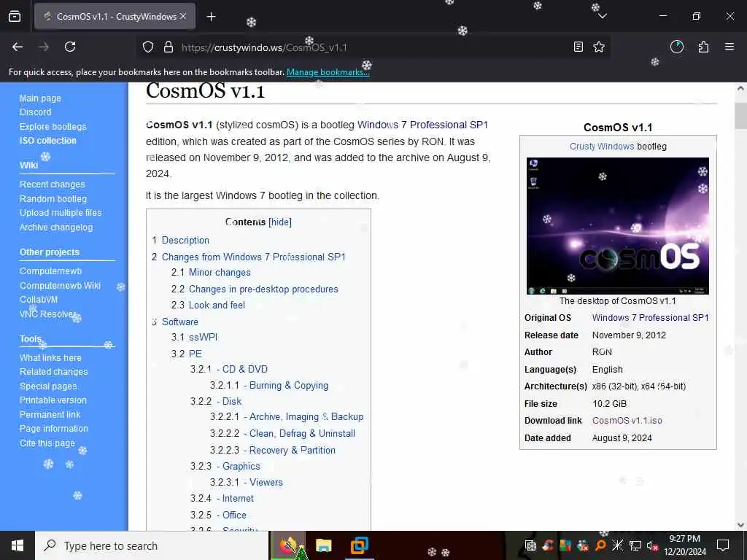Open Windows Start menu
The width and height of the screenshot is (747, 560).
pos(18,545)
